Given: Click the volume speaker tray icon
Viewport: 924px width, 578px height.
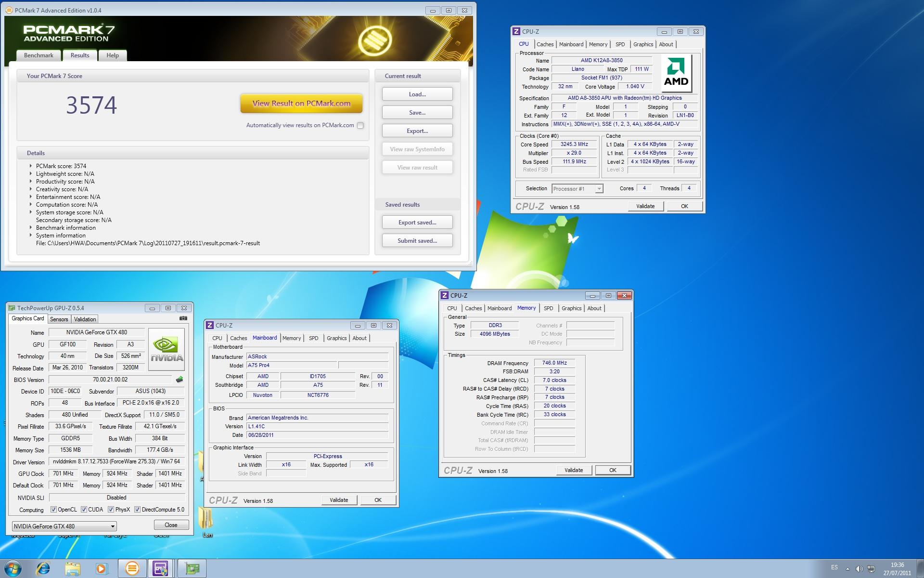Looking at the screenshot, I should 860,569.
